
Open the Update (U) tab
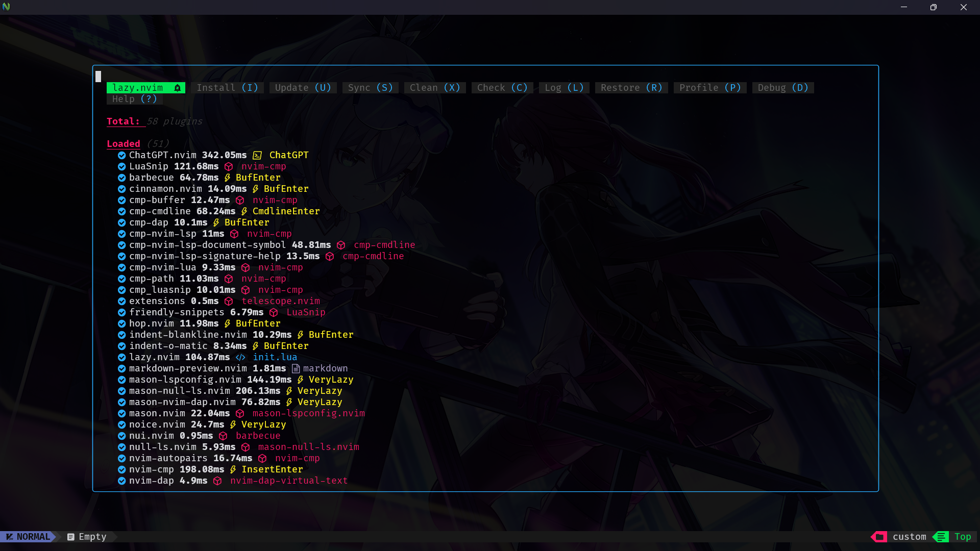coord(303,88)
